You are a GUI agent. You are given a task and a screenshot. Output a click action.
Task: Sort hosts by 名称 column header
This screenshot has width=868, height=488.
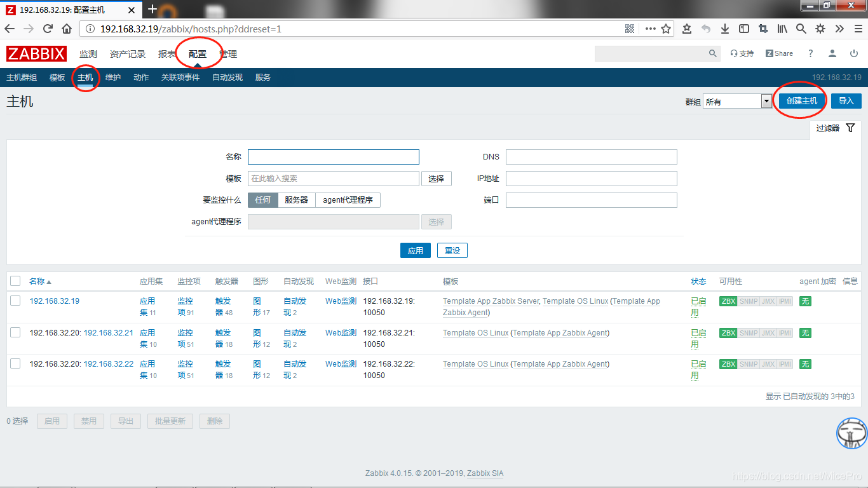point(40,281)
